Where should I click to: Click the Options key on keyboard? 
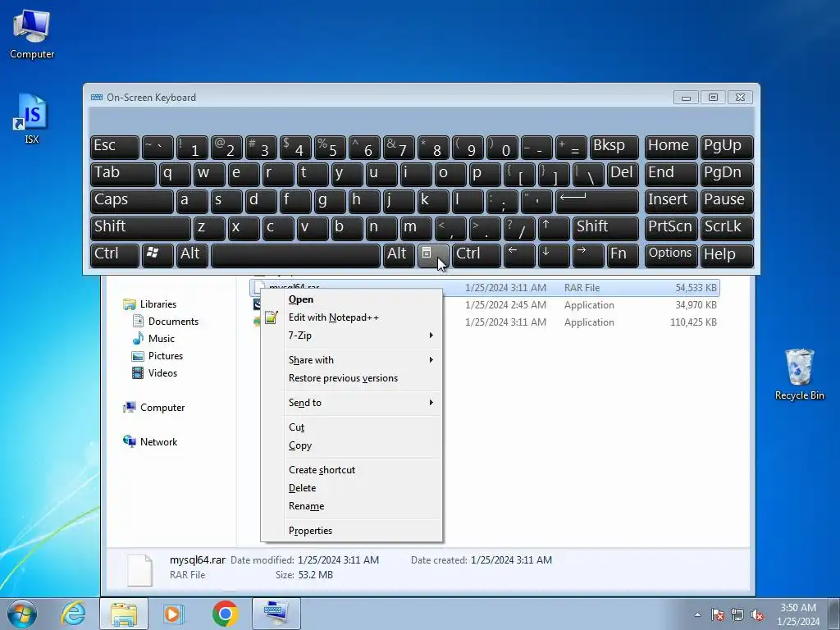[x=671, y=254]
